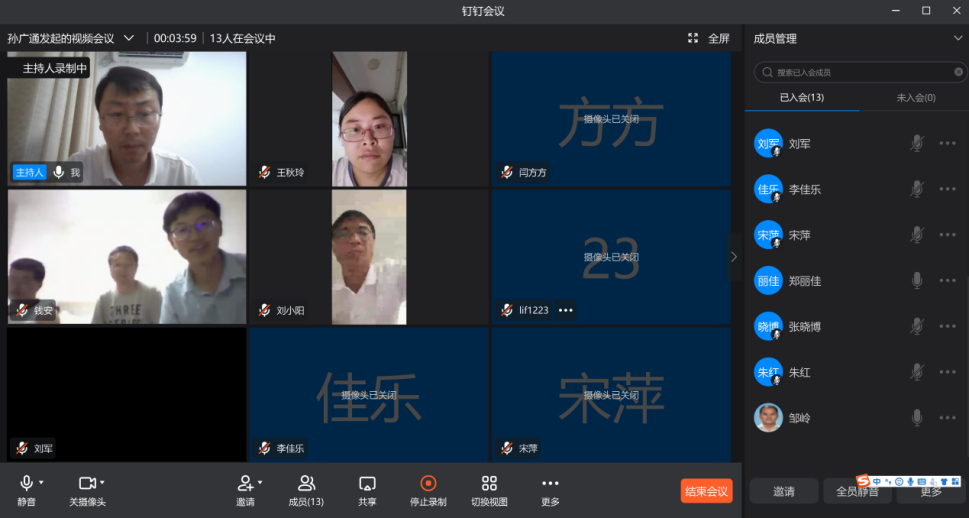
Task: Click the search joined members field
Action: (x=860, y=72)
